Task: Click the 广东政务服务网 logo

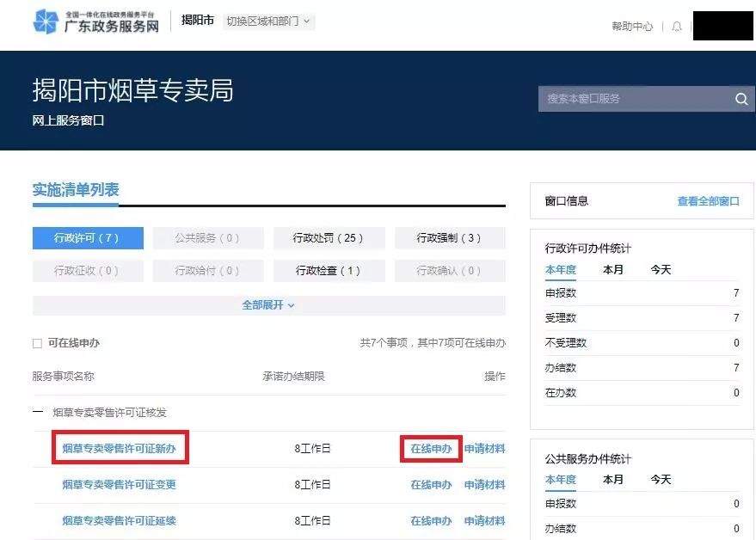Action: coord(96,21)
